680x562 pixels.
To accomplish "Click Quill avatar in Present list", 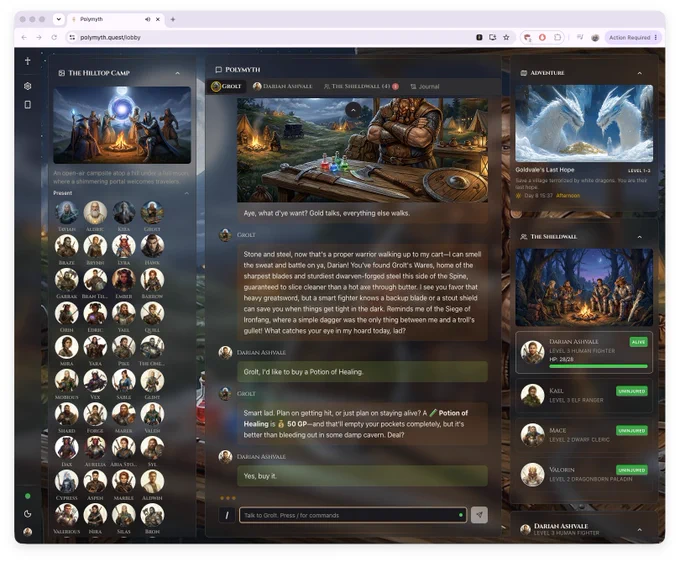I will tap(152, 313).
